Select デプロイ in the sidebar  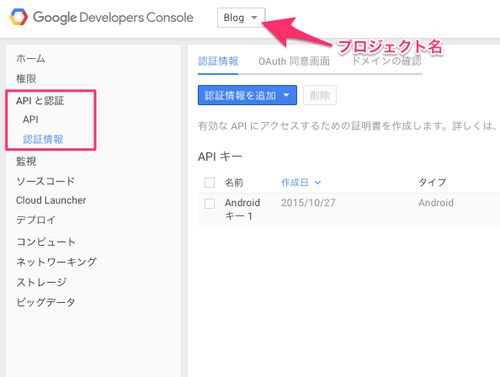pos(36,220)
